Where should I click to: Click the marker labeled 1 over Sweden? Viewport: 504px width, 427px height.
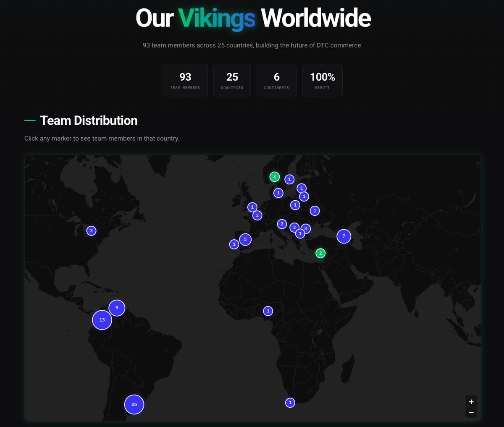[x=289, y=179]
